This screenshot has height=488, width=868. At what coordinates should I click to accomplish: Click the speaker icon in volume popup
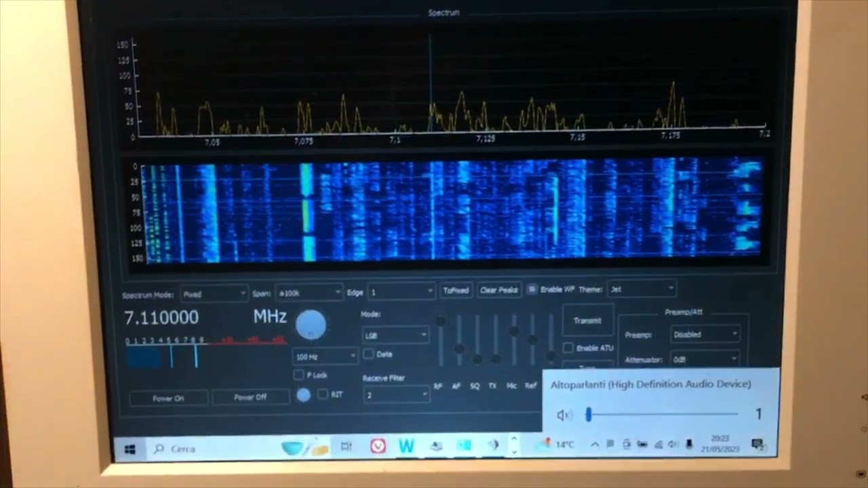click(x=564, y=415)
